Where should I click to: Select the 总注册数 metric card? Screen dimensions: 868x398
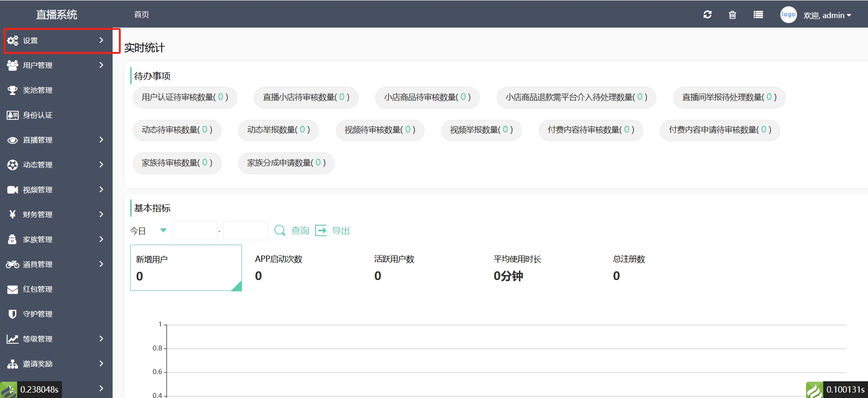coord(663,268)
